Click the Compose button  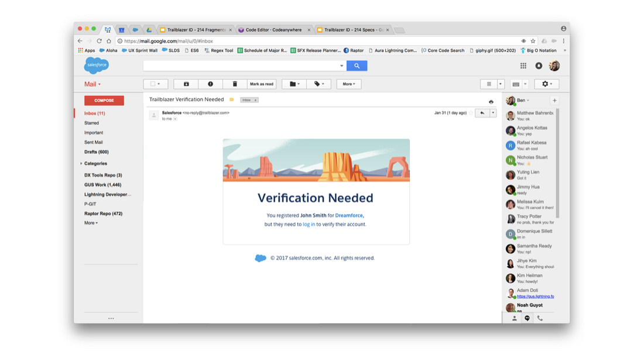pos(104,100)
